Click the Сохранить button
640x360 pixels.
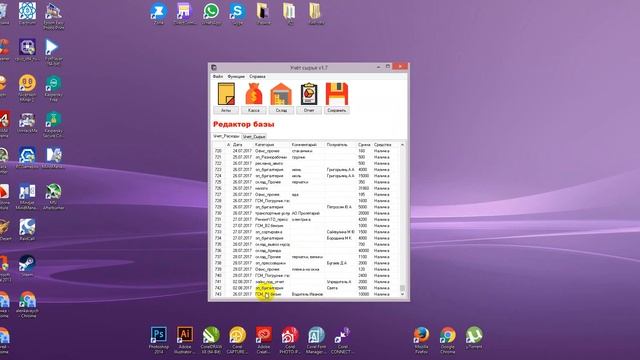(x=337, y=110)
